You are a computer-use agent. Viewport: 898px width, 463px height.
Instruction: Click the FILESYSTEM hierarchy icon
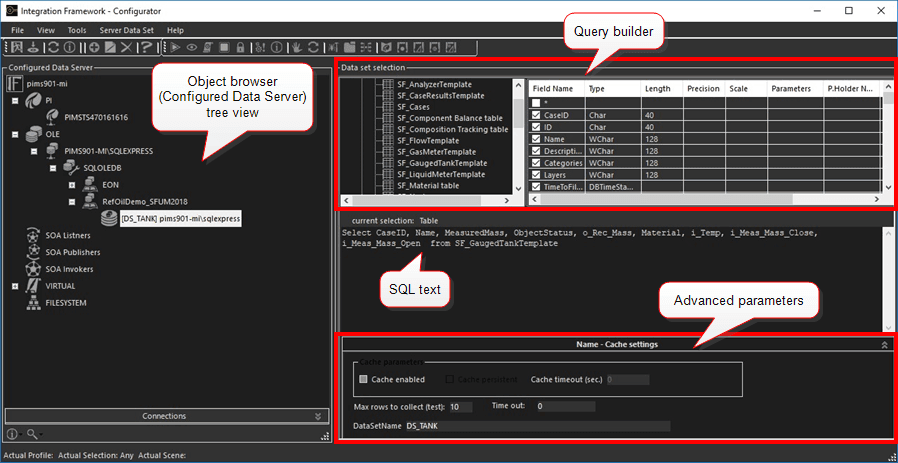[34, 303]
